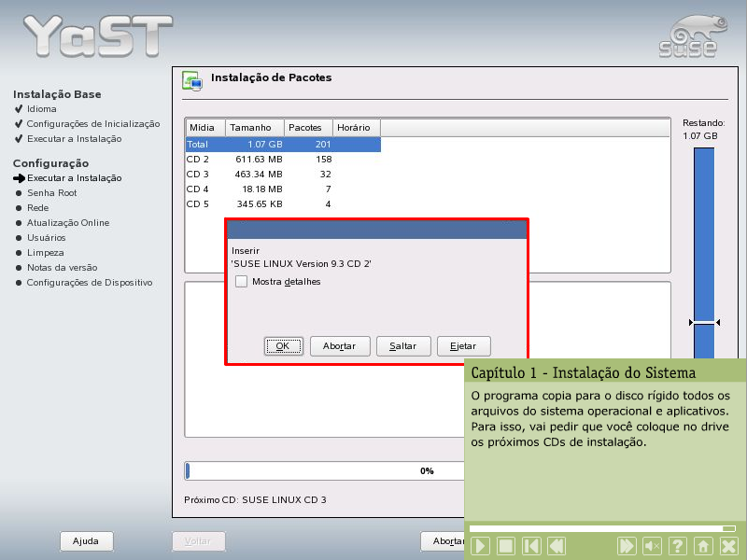Click the Ajuda button at bottom left
The width and height of the screenshot is (747, 560).
[86, 540]
